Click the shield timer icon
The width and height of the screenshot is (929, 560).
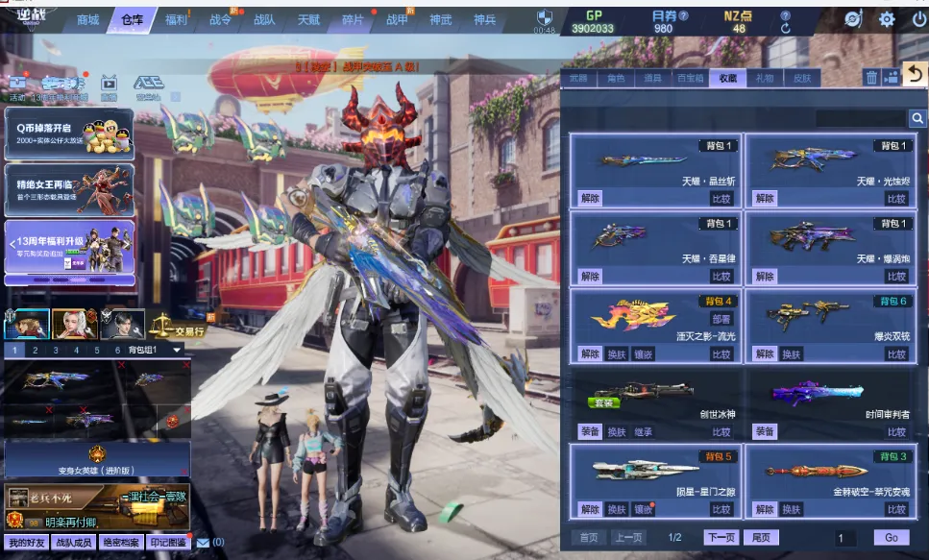[x=545, y=17]
